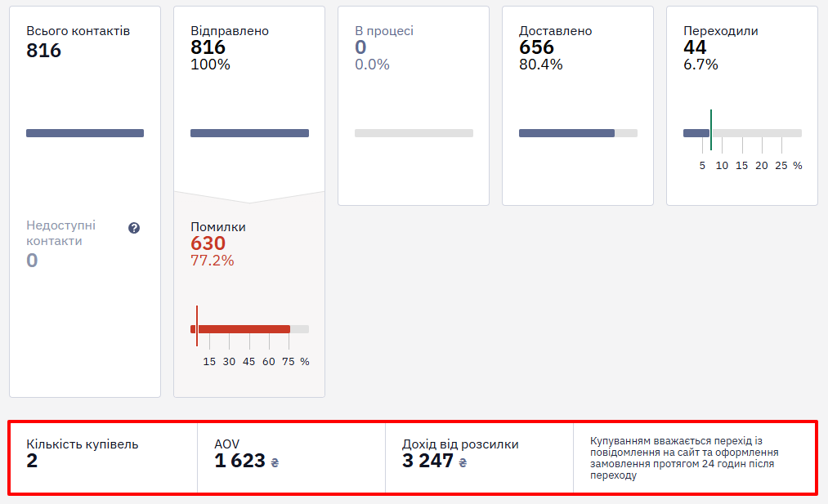The height and width of the screenshot is (504, 828).
Task: Click the Помилки heading
Action: 218,227
